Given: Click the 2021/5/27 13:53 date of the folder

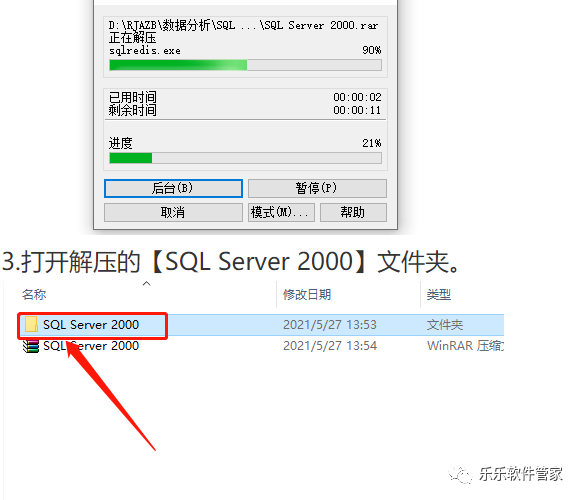Looking at the screenshot, I should pos(330,325).
